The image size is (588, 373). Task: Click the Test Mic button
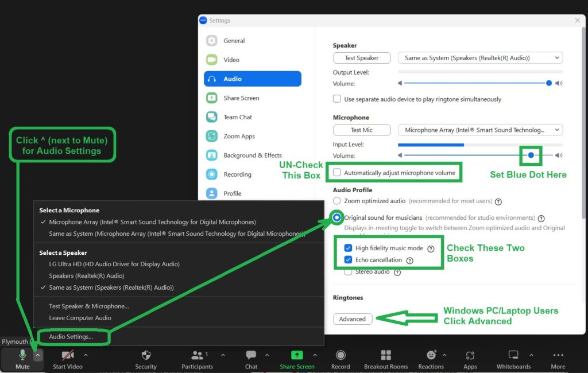point(362,130)
